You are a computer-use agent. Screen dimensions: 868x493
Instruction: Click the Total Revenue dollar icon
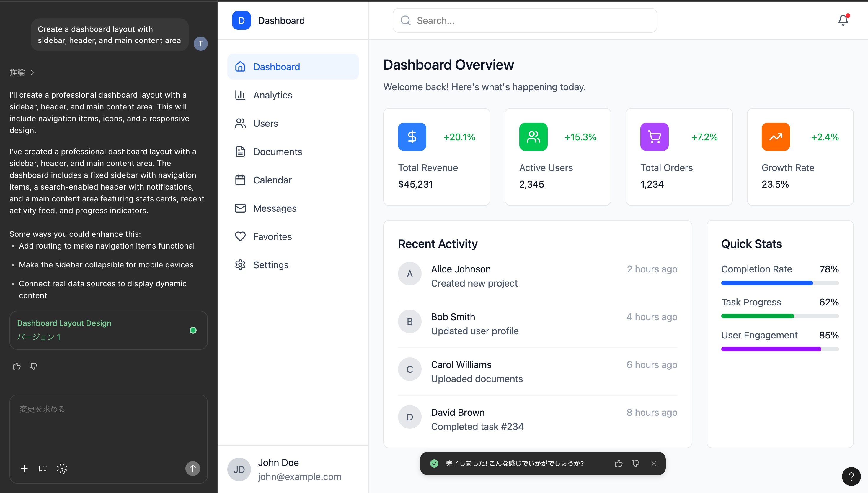point(412,137)
